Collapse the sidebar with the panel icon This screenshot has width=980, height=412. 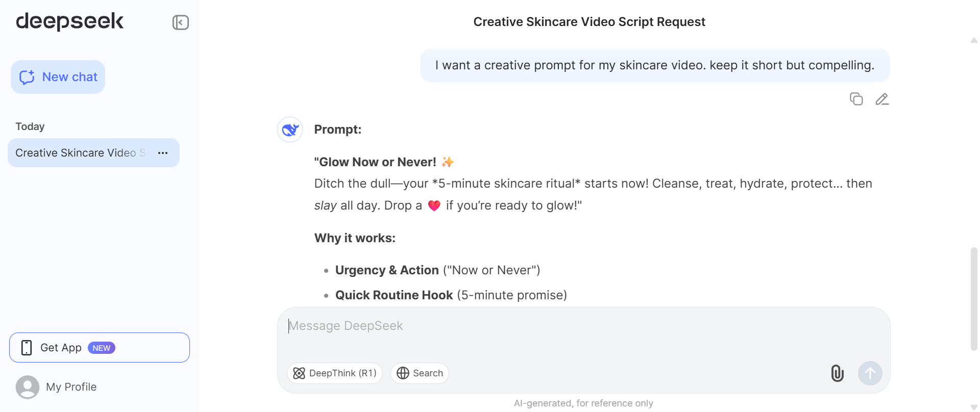pyautogui.click(x=181, y=22)
